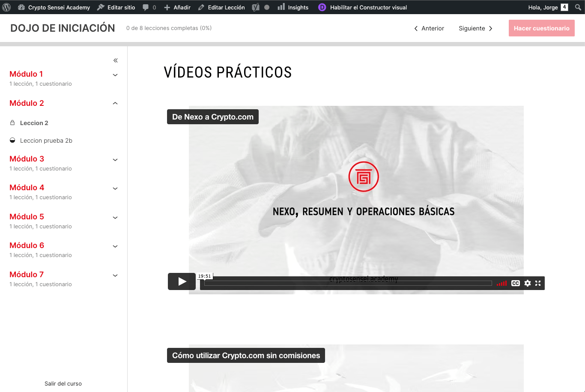This screenshot has height=392, width=585.
Task: Open the comments bubble icon
Action: coord(146,7)
